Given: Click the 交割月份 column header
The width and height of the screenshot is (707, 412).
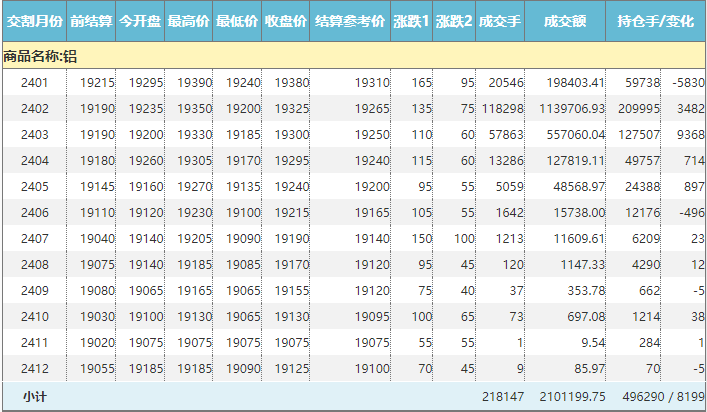Looking at the screenshot, I should pos(34,21).
